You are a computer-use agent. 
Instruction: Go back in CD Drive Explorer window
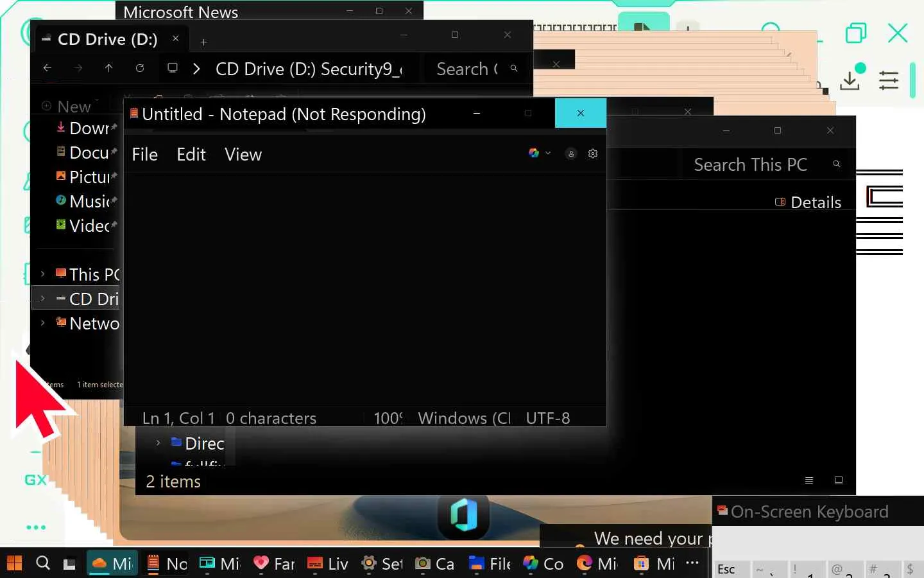coord(47,68)
